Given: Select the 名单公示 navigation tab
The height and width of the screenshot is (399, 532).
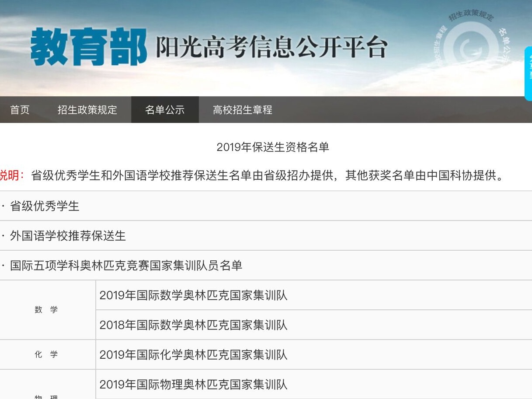Looking at the screenshot, I should tap(165, 110).
